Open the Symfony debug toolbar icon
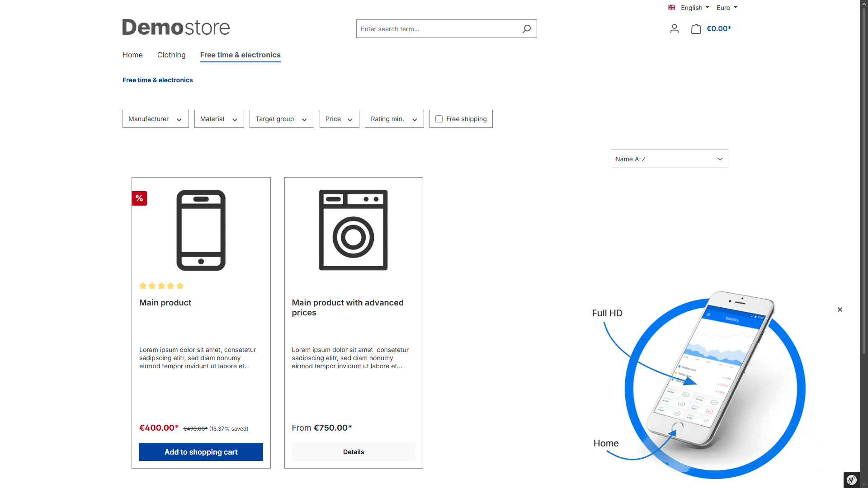 [851, 479]
